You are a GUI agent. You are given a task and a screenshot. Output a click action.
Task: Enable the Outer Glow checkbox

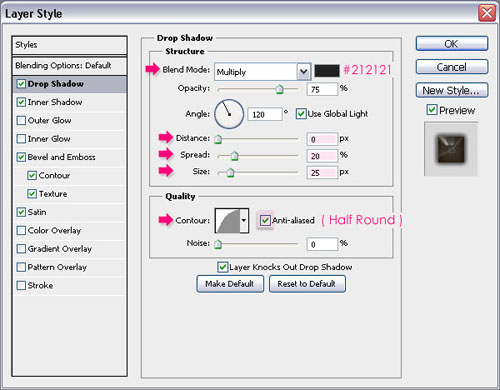tap(21, 120)
